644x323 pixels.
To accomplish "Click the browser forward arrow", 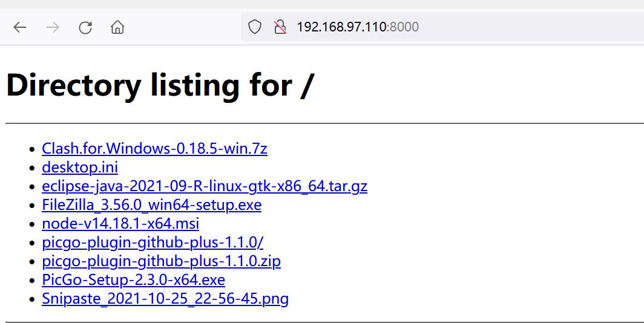I will (x=53, y=27).
